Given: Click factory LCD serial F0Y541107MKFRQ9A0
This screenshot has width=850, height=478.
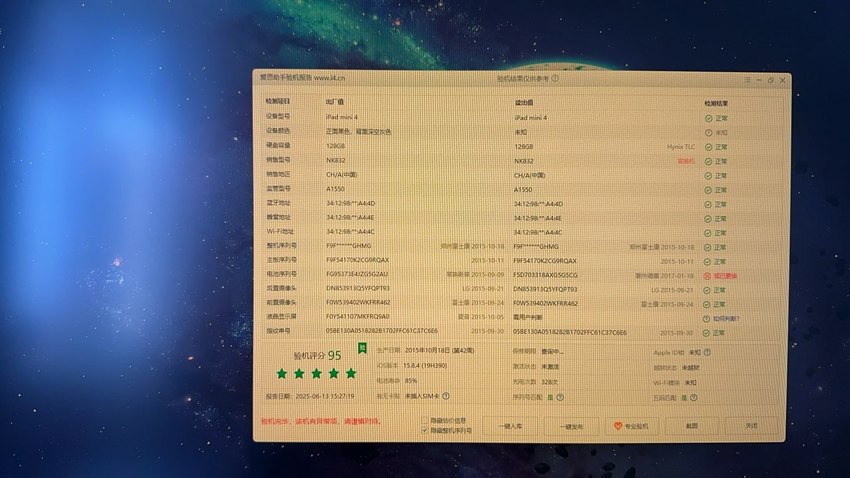Looking at the screenshot, I should click(x=357, y=316).
